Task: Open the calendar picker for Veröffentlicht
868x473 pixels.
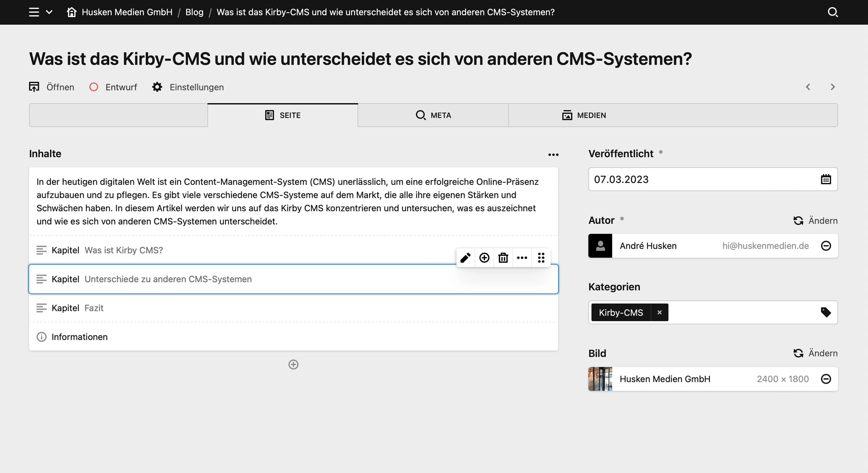Action: (826, 179)
